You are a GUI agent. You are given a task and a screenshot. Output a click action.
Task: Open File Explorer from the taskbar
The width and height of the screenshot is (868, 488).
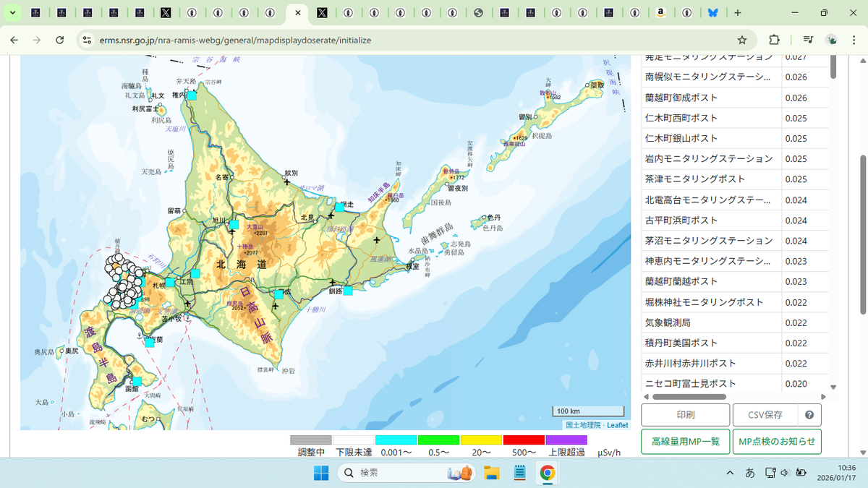pos(492,473)
